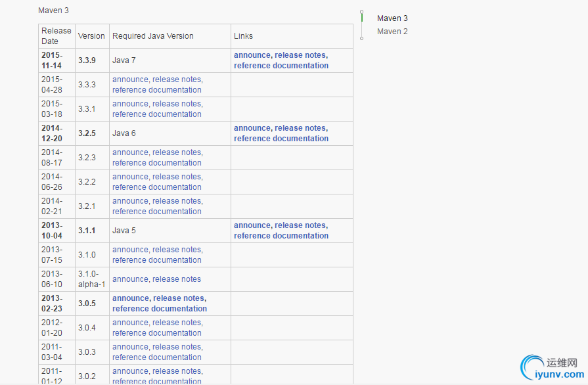The image size is (588, 385).
Task: Click announce in the 3.1.0 row
Action: 130,250
